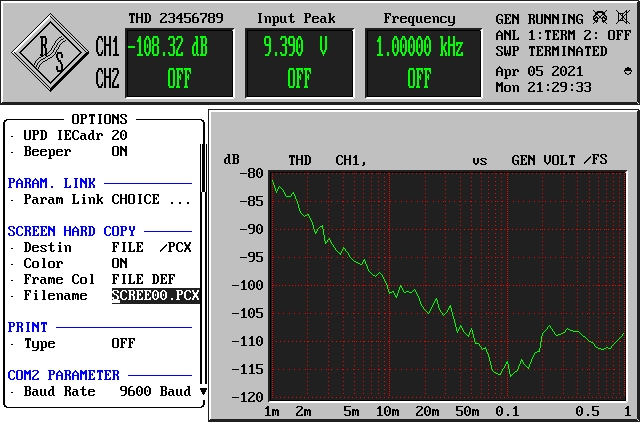Toggle the Print Type OFF value
This screenshot has height=422, width=640.
pos(123,343)
